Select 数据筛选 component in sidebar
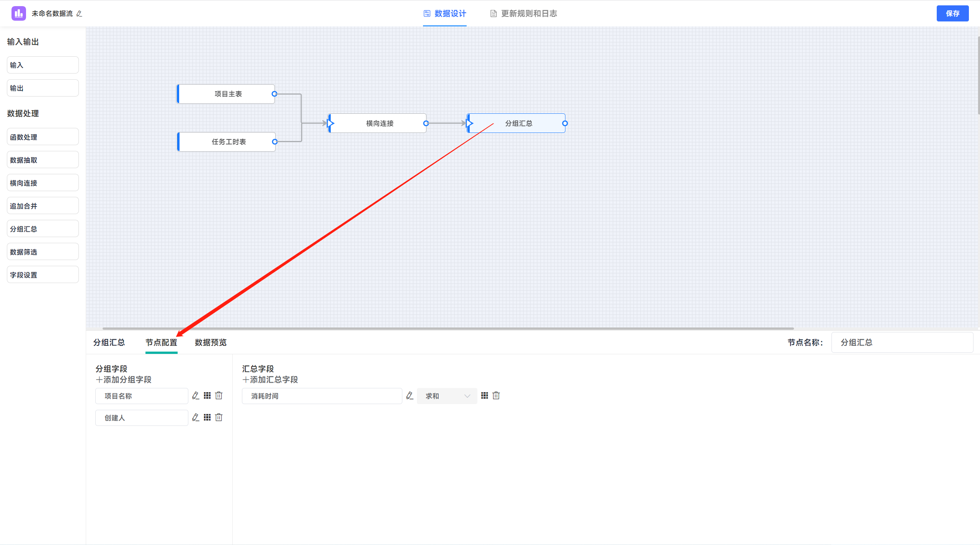980x545 pixels. coord(43,252)
